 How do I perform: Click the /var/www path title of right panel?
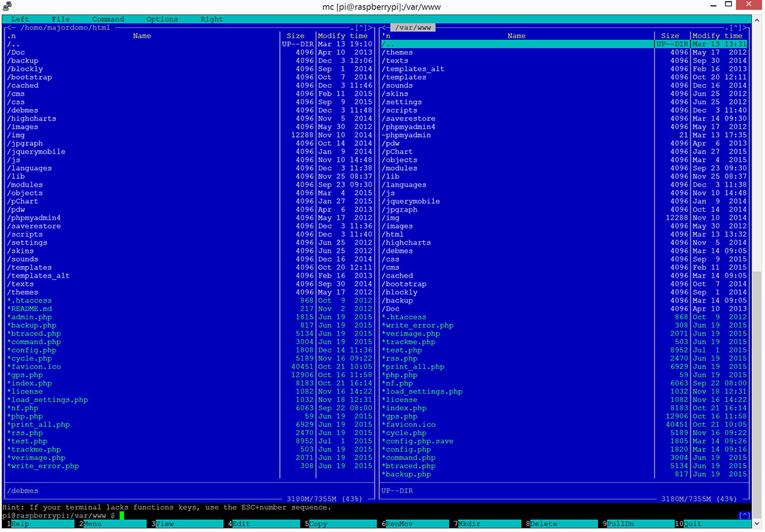pos(413,28)
